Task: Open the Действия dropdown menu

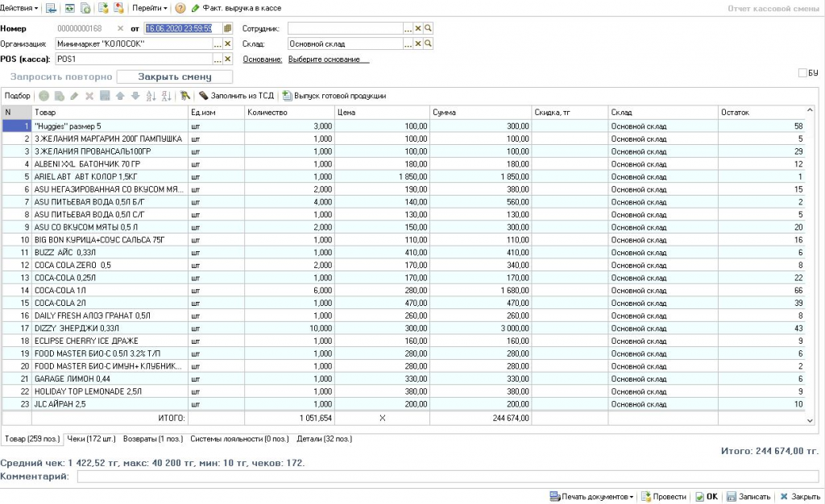Action: (19, 8)
